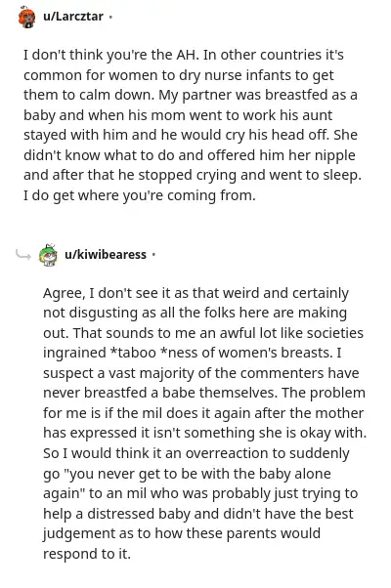Click the u/kiwibearess snoo avatar
The height and width of the screenshot is (588, 391).
49,255
